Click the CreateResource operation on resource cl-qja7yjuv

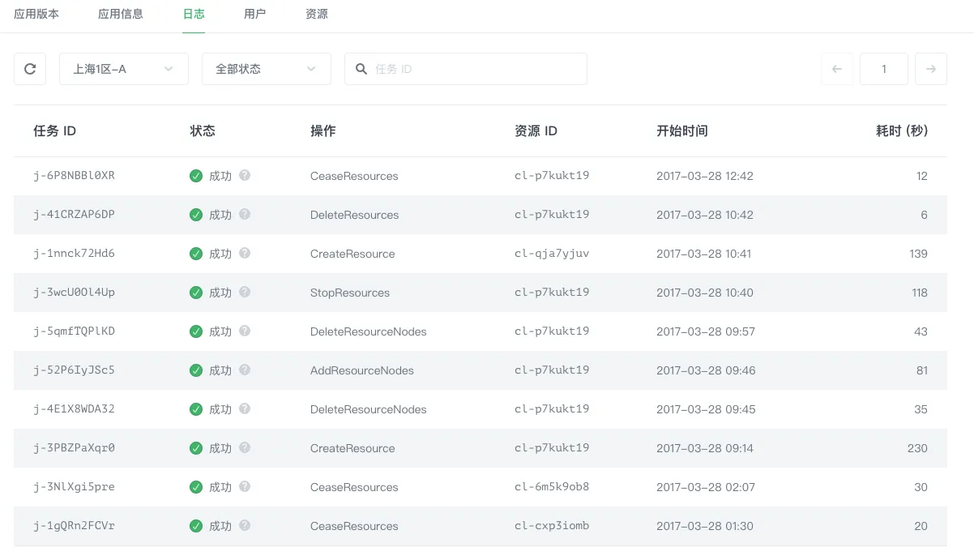(352, 254)
